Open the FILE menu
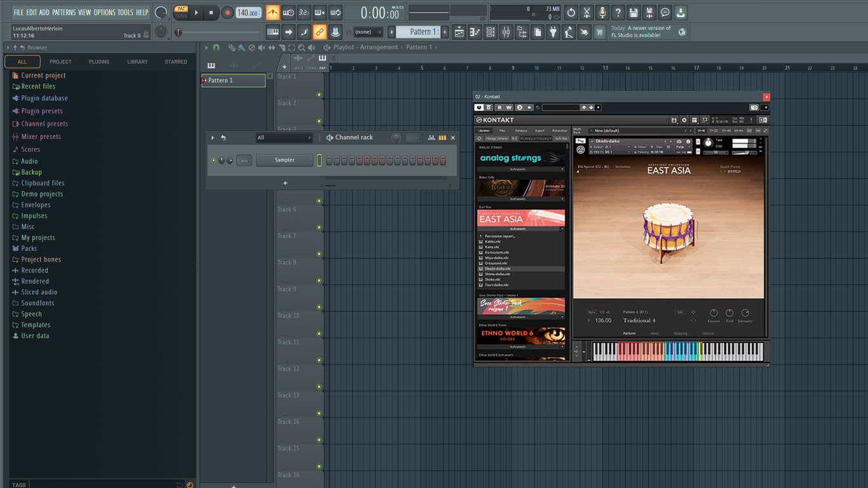 tap(18, 13)
